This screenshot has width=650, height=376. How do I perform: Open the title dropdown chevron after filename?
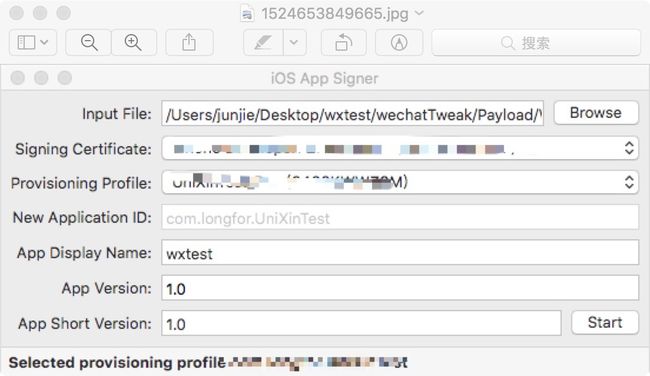tap(419, 13)
